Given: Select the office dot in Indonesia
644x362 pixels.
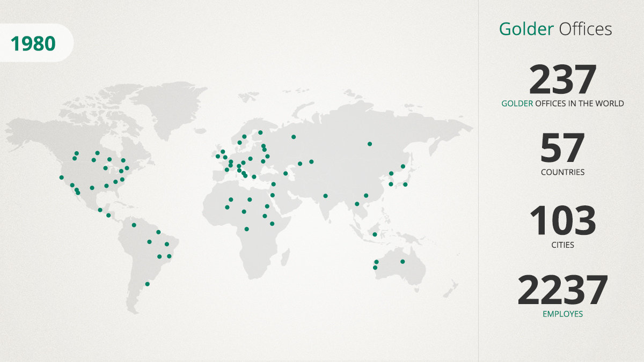Looking at the screenshot, I should pyautogui.click(x=375, y=234).
